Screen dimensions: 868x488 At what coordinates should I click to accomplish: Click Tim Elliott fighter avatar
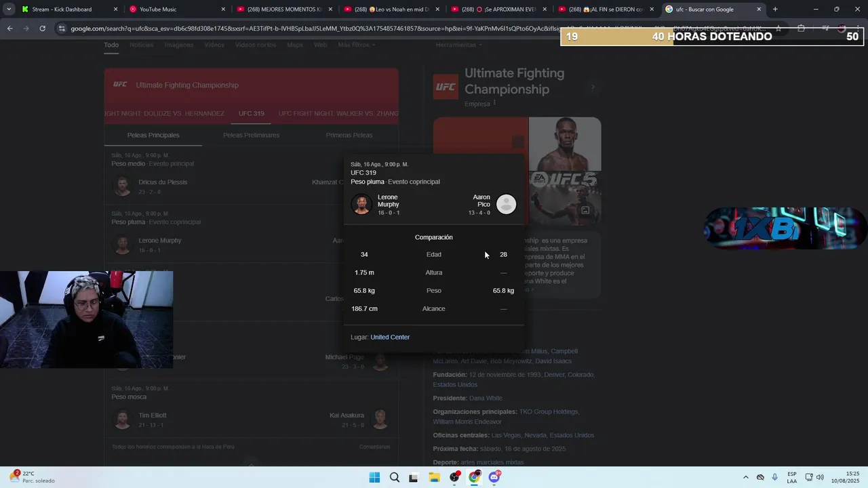coord(123,419)
